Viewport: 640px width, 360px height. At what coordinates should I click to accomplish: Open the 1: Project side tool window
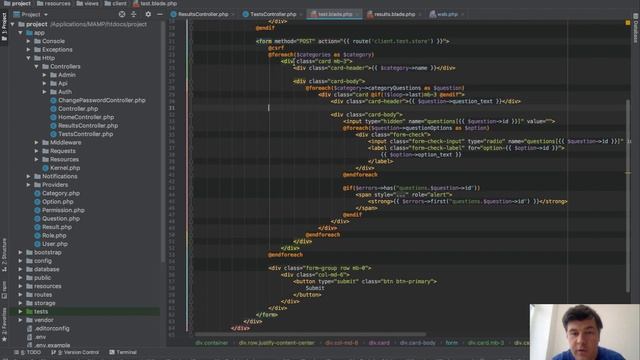(x=4, y=27)
